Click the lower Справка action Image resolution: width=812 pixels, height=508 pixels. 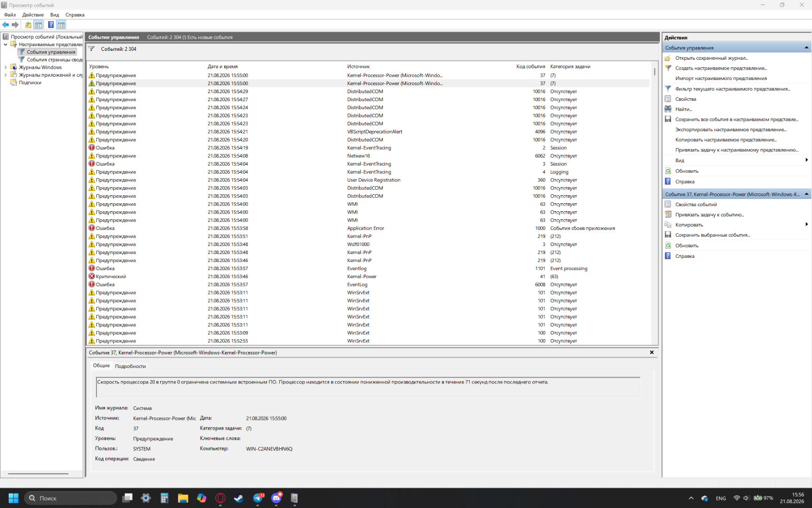(x=685, y=256)
